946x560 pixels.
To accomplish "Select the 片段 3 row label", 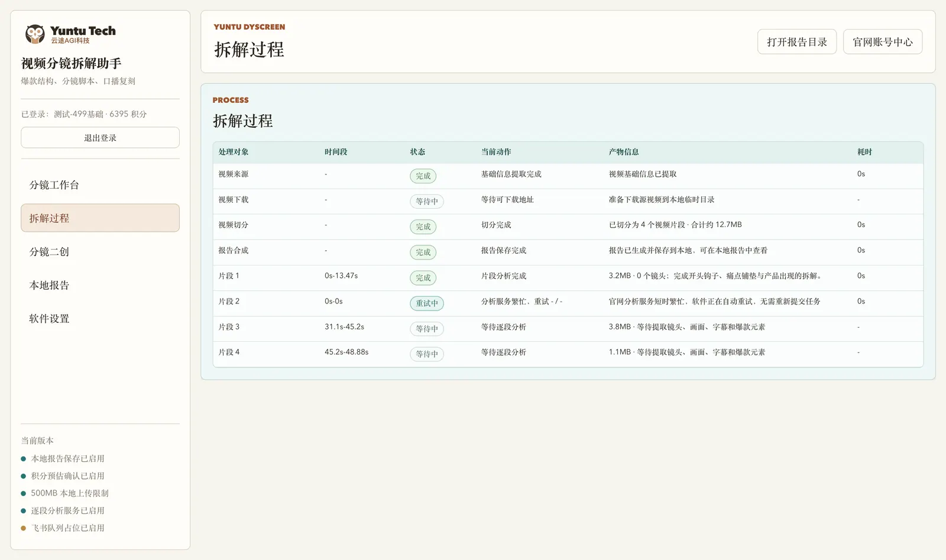I will pyautogui.click(x=229, y=326).
